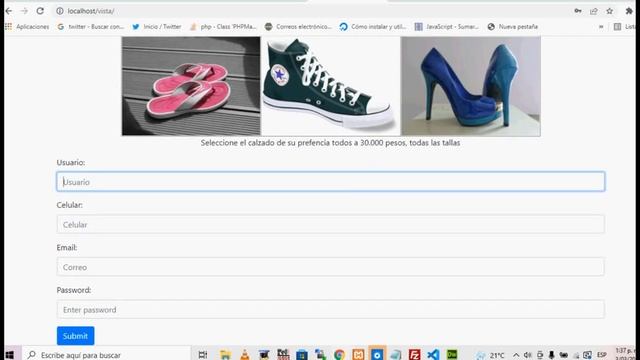Click the browser back arrow

point(9,11)
